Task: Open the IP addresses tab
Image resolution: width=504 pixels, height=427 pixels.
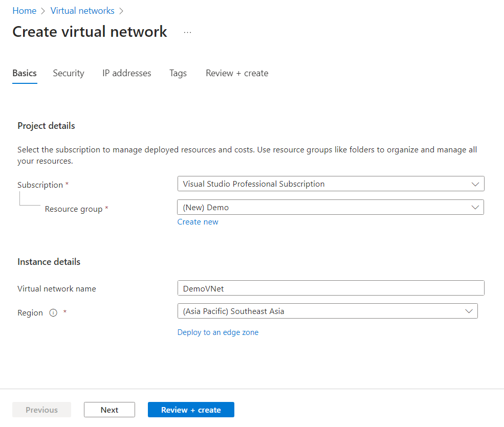Action: pyautogui.click(x=126, y=73)
